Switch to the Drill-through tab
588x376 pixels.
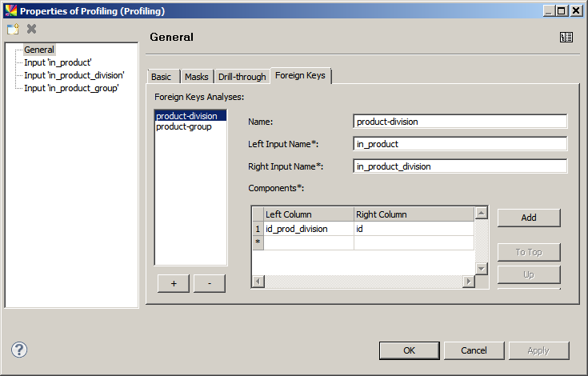(x=242, y=77)
